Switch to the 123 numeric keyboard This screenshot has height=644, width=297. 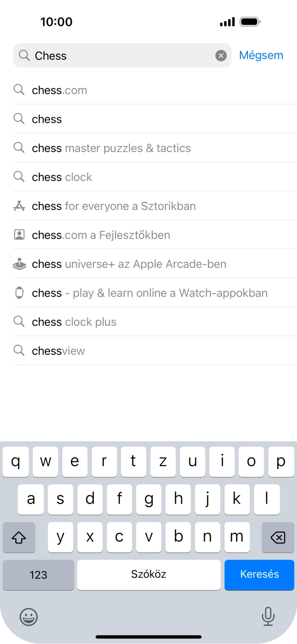pyautogui.click(x=38, y=575)
